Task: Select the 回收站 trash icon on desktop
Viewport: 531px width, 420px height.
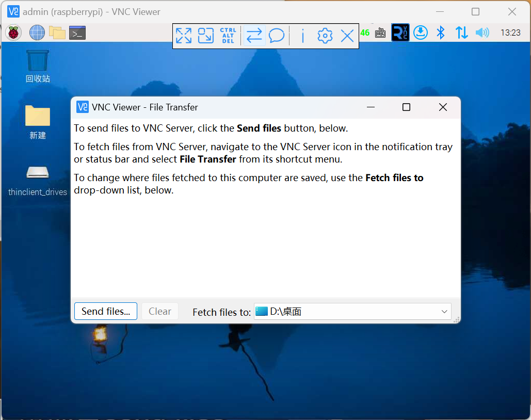Action: [x=38, y=67]
